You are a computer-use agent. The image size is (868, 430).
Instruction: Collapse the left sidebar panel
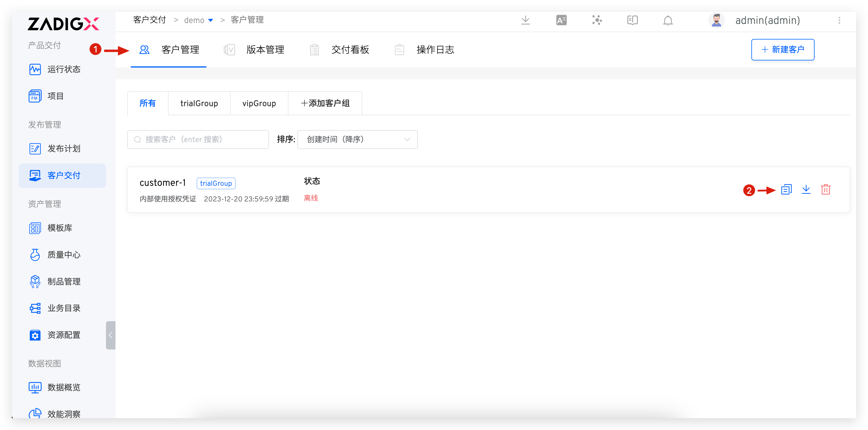click(x=110, y=335)
